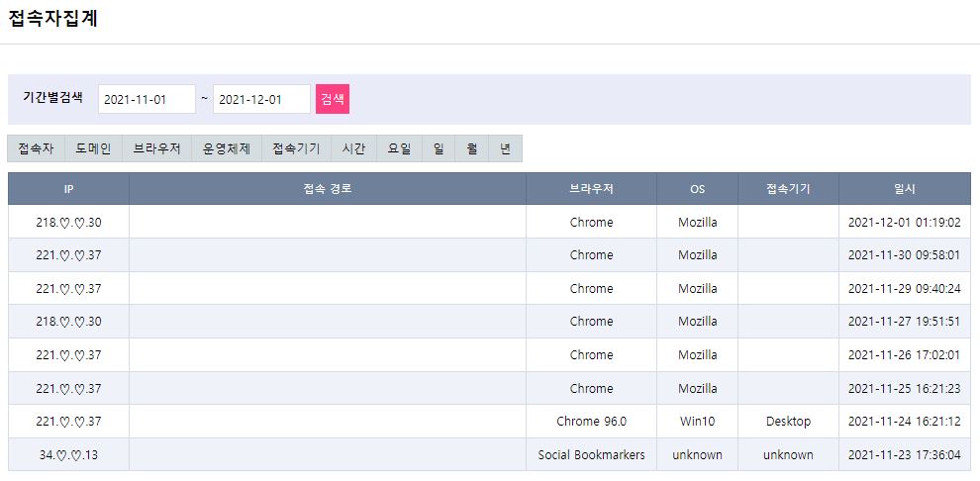
Task: Click unknown in the OS column
Action: [x=698, y=454]
